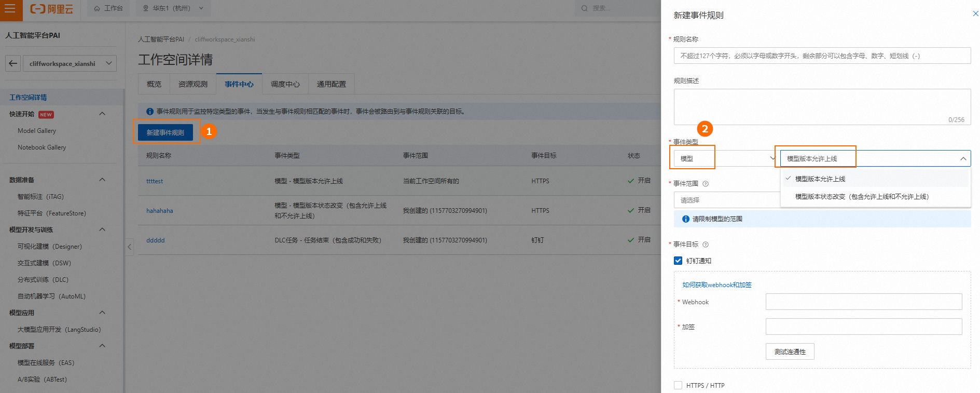This screenshot has height=393, width=980.
Task: Collapse the 数据准备 section
Action: (102, 180)
